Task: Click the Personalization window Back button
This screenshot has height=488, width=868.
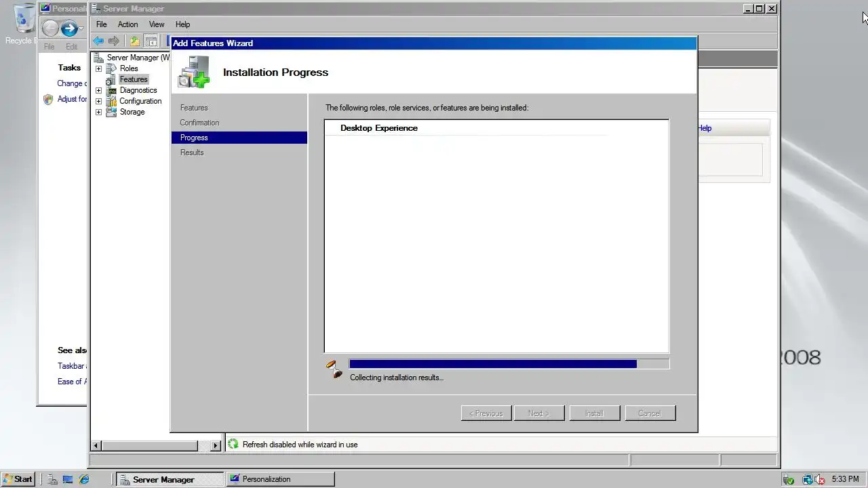Action: coord(50,28)
